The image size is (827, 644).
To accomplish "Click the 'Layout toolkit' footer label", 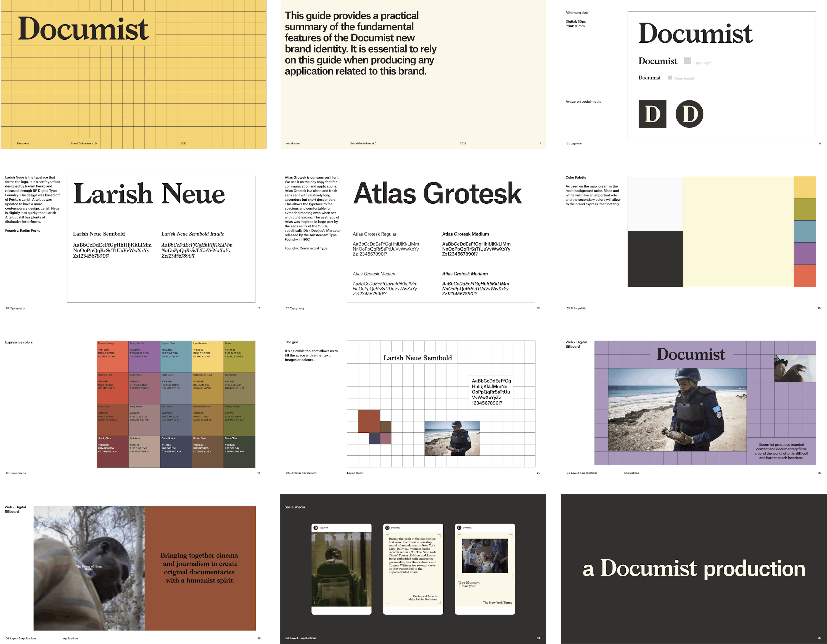I will pos(355,473).
